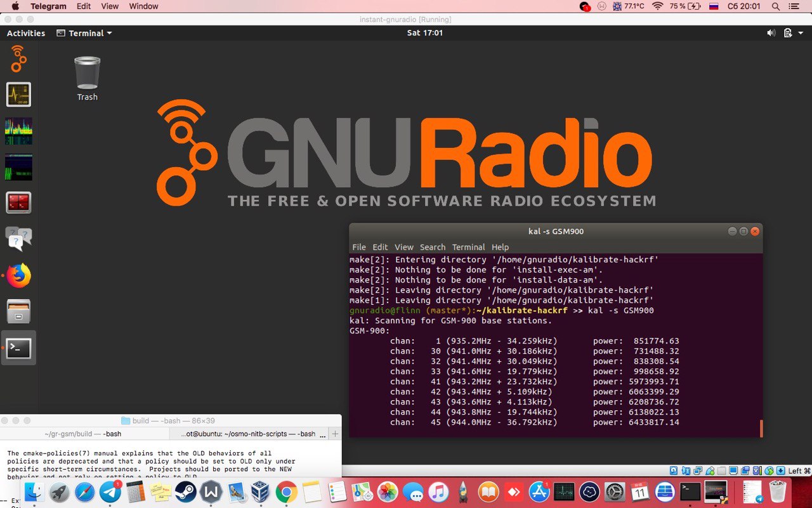Click the 'kal -s GSM900' window title bar
This screenshot has width=812, height=508.
[556, 231]
